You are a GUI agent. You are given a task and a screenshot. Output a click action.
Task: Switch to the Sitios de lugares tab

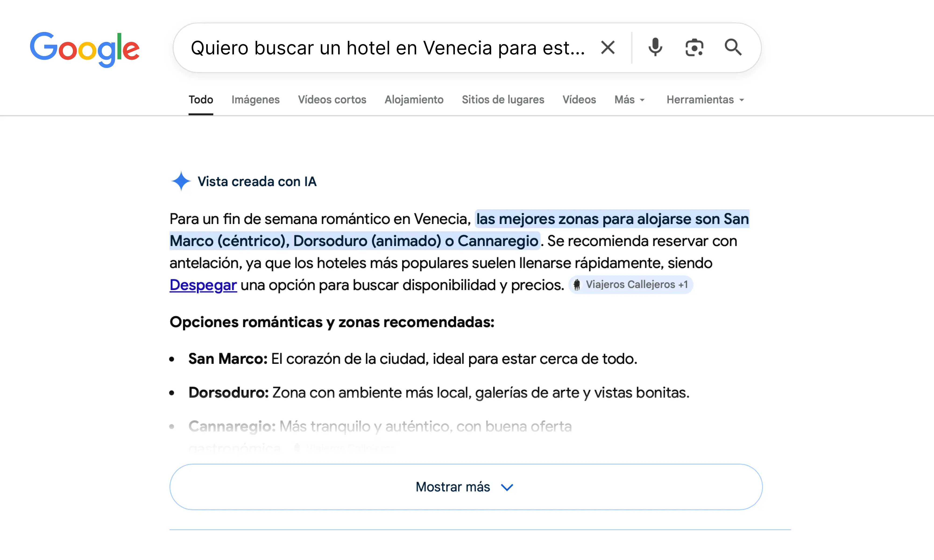pos(503,100)
